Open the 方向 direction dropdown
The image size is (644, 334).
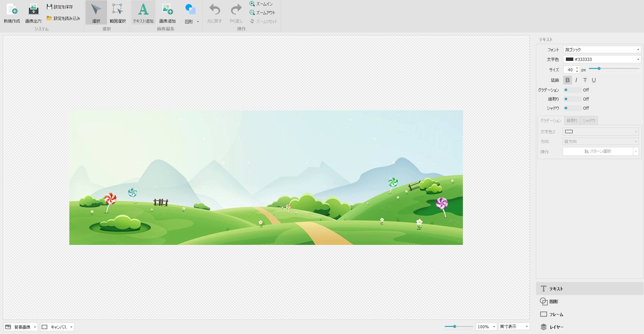coord(601,141)
